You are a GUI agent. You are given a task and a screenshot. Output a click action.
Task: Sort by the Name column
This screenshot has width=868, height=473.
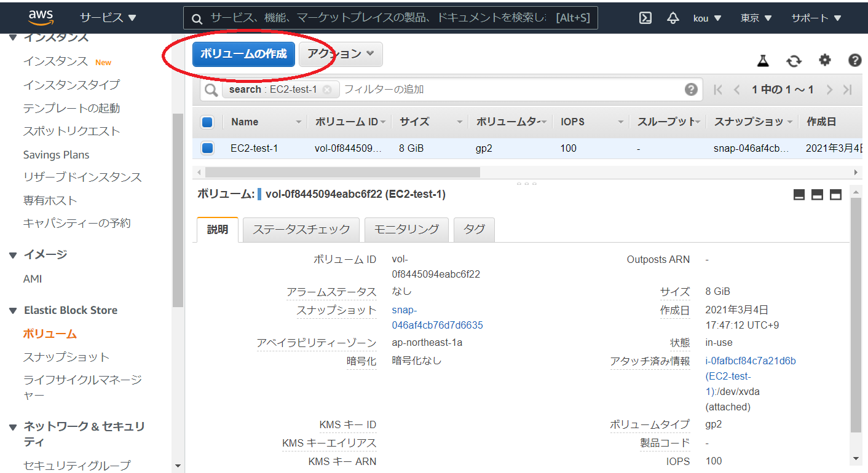click(x=267, y=122)
